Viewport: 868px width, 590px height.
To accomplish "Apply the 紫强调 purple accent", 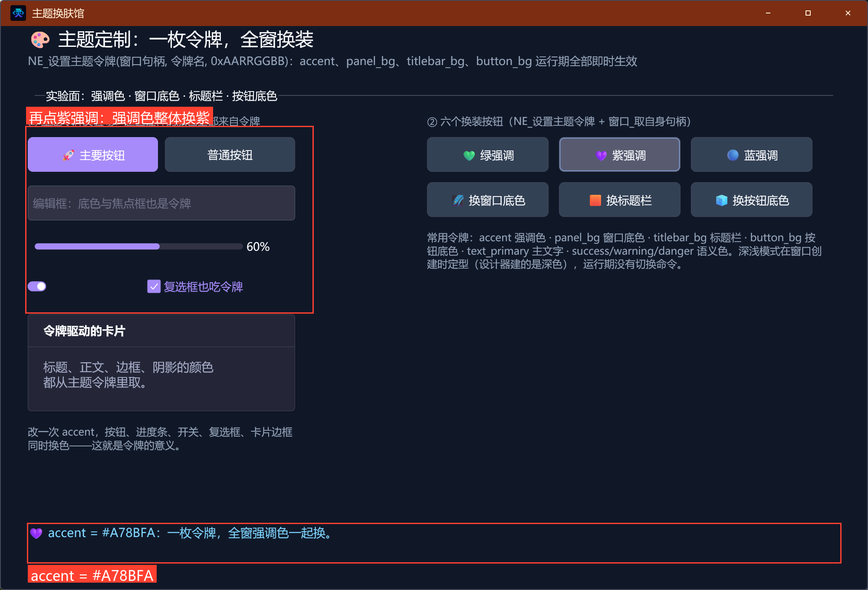I will click(620, 155).
